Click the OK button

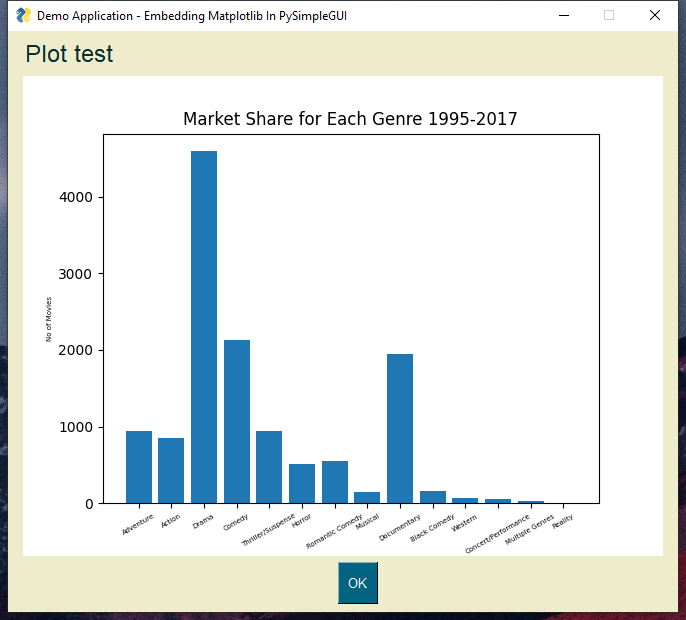357,583
